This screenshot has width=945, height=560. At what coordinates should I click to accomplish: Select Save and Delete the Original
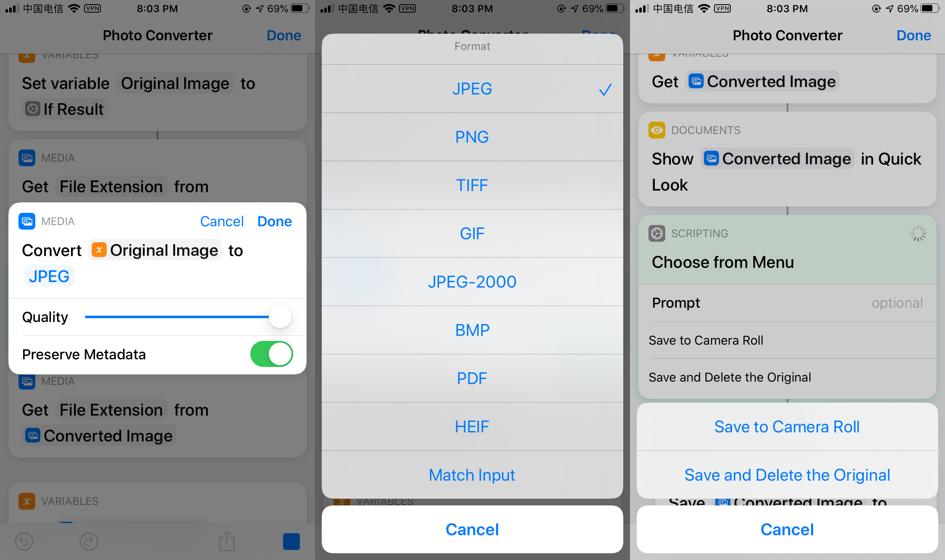pos(787,475)
